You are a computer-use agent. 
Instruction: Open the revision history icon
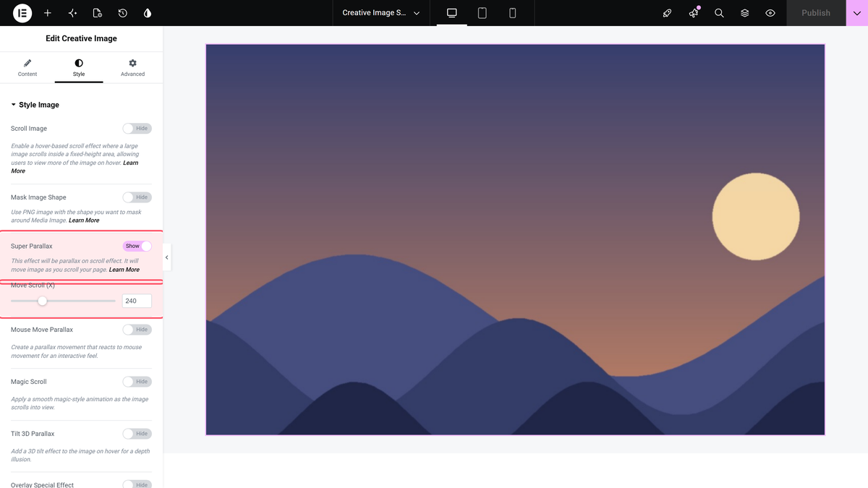tap(123, 13)
